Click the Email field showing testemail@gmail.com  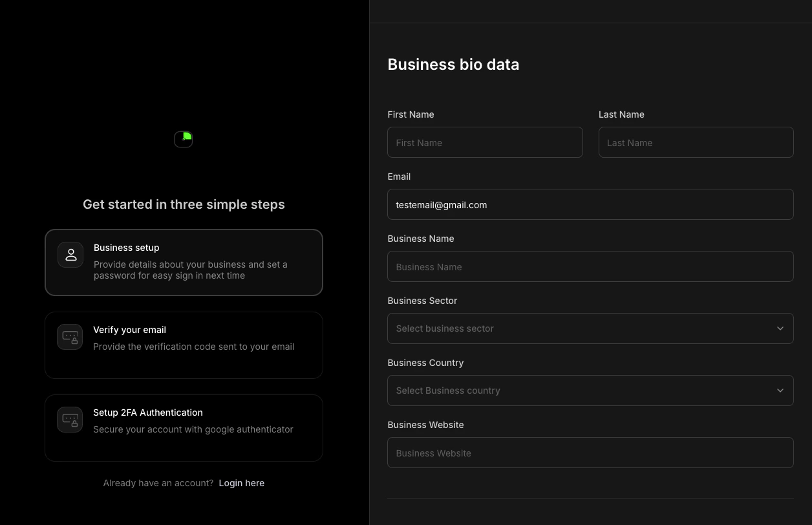590,204
